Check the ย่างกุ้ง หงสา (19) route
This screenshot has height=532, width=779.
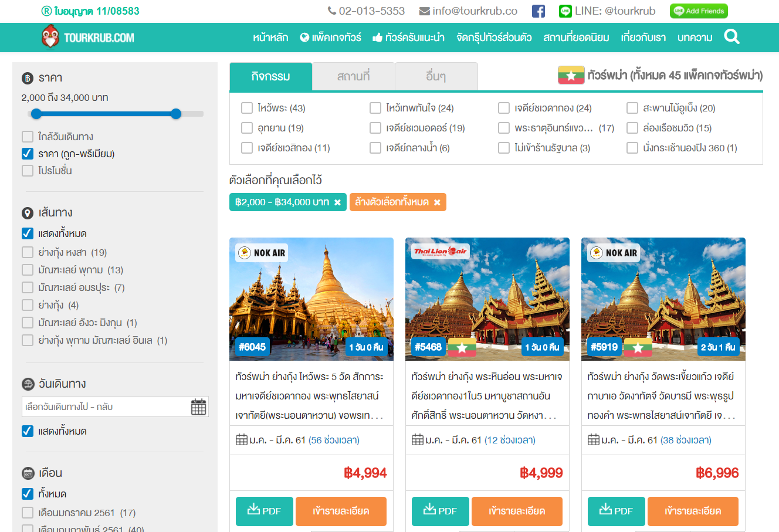(28, 252)
